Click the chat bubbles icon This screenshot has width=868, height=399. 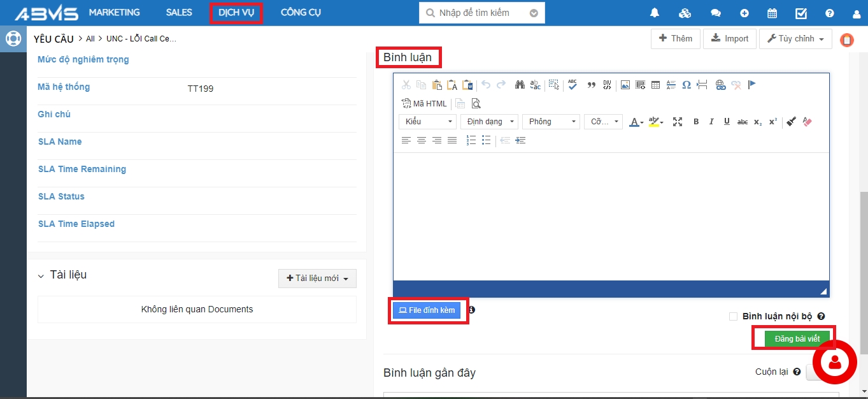716,13
